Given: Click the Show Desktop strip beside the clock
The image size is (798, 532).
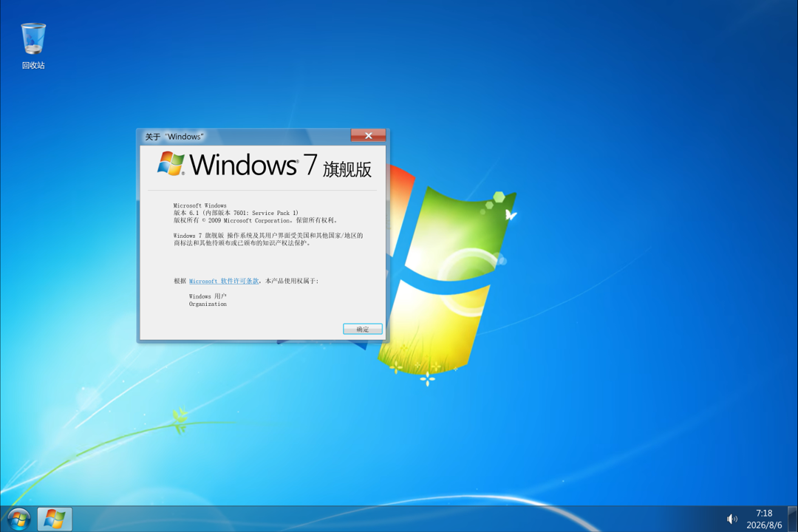Looking at the screenshot, I should coord(792,519).
